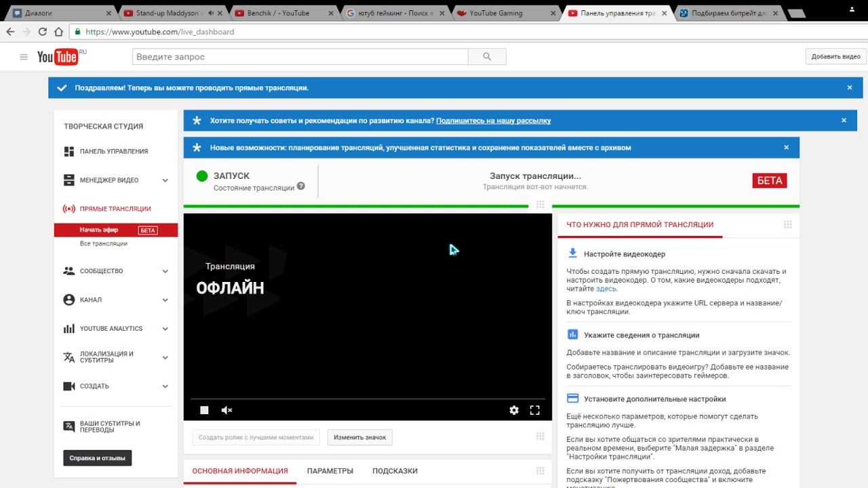Dismiss the channel newsletter tips banner
The width and height of the screenshot is (868, 488).
click(x=844, y=120)
